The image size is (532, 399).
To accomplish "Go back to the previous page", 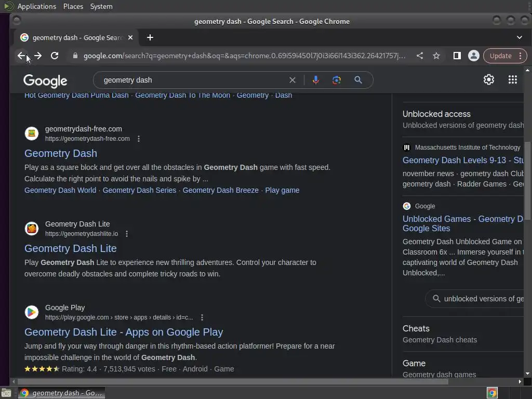I will [21, 56].
